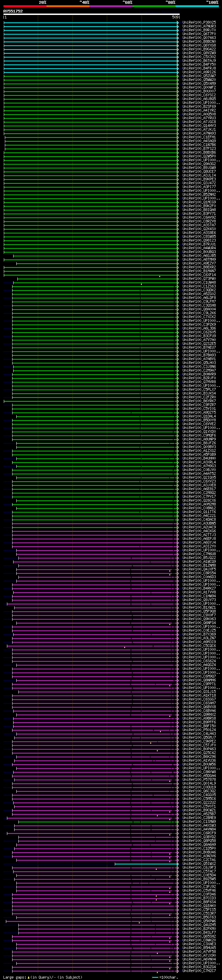This screenshot has height=980, width=222.
Task: Select hit label UniRef100_B1ZNM8
Action: coord(199,566)
